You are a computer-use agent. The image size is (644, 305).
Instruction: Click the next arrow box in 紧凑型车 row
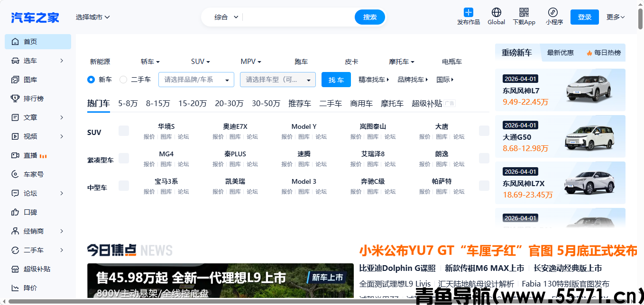484,158
